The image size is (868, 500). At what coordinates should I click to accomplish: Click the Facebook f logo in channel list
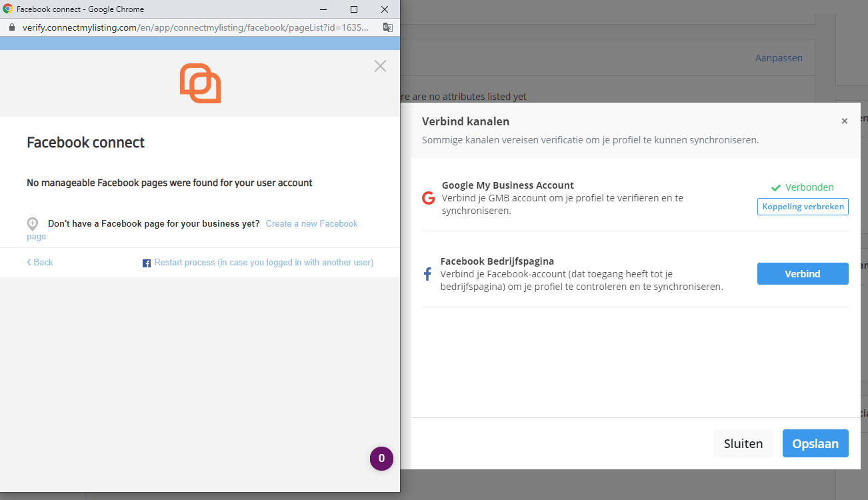coord(428,274)
